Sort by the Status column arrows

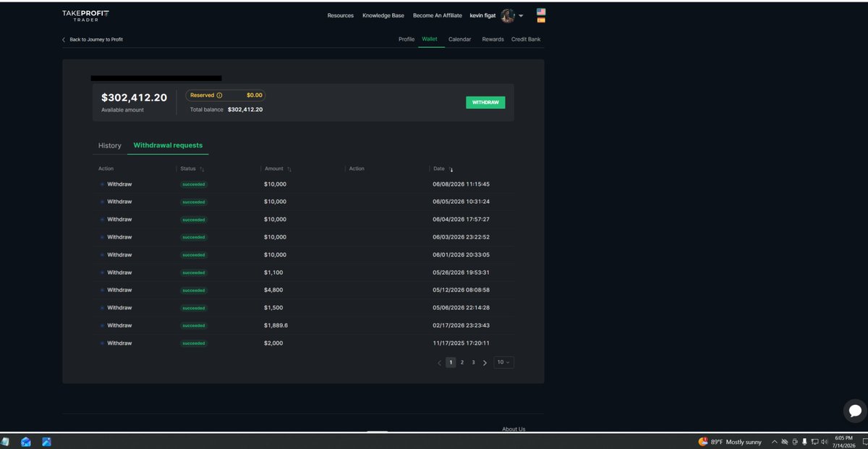[202, 169]
